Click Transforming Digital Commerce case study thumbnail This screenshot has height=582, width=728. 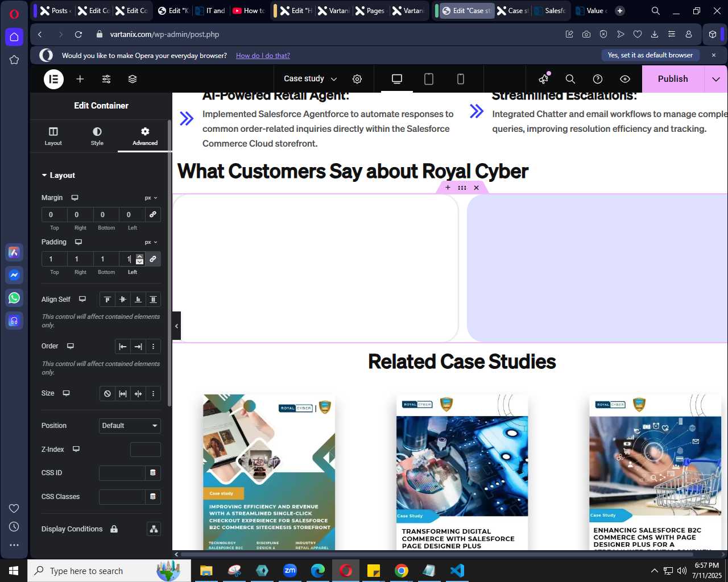point(462,472)
